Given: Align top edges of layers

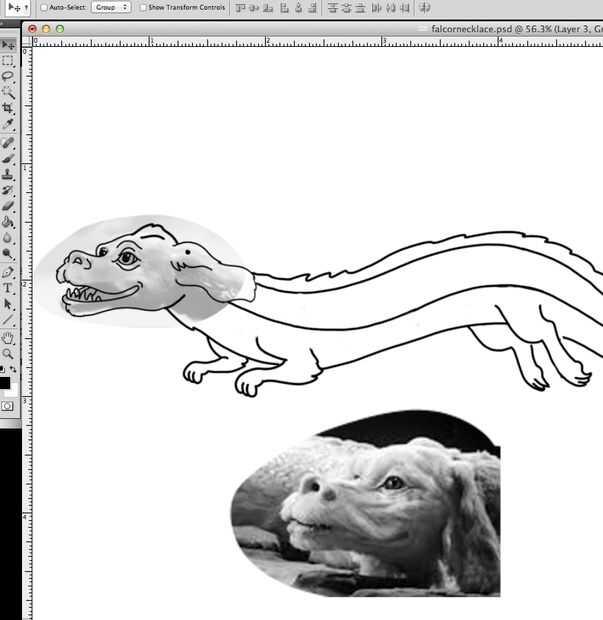Looking at the screenshot, I should click(240, 8).
